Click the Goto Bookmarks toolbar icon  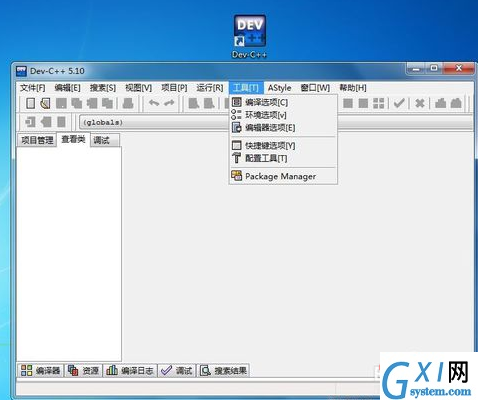pyautogui.click(x=61, y=122)
